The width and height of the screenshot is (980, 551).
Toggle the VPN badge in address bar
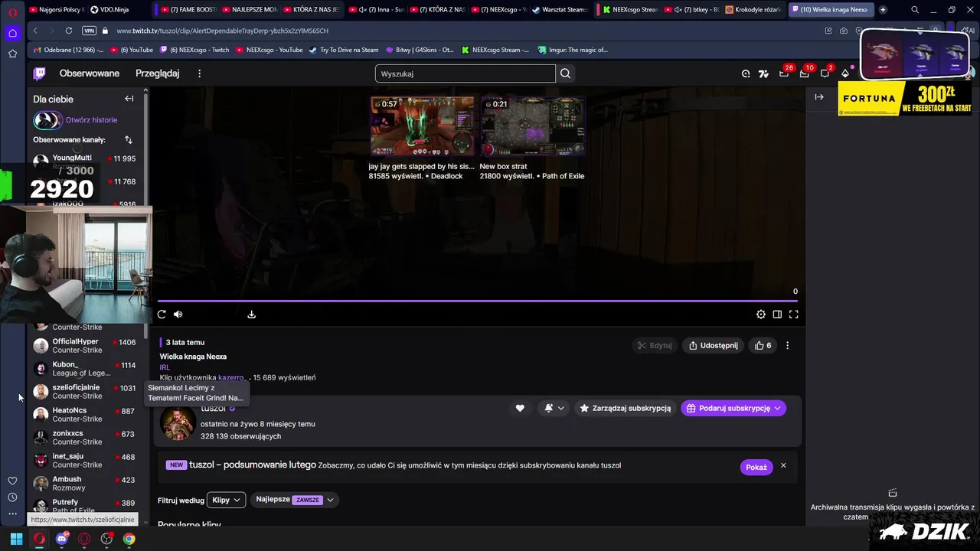coord(89,31)
